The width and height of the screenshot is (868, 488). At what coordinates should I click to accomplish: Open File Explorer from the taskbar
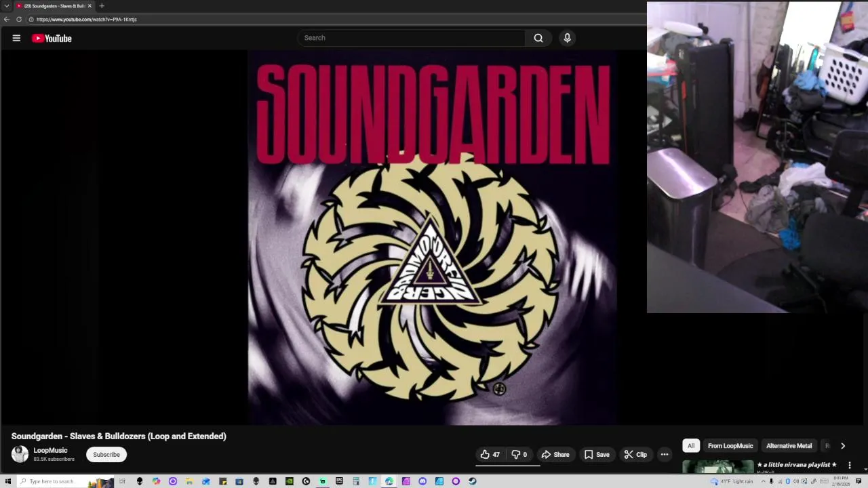[x=189, y=481]
